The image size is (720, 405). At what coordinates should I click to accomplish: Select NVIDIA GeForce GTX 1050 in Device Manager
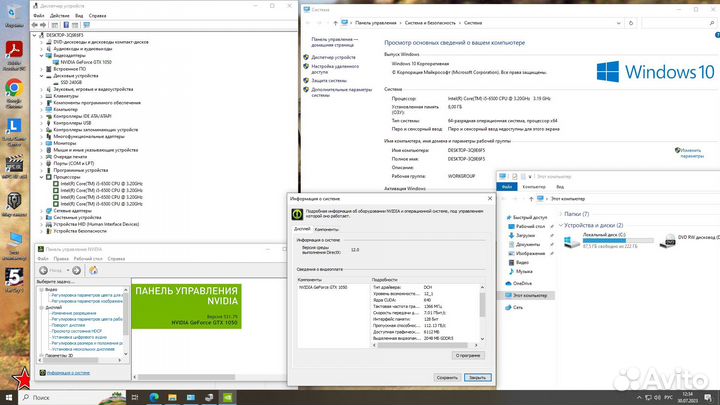pyautogui.click(x=86, y=62)
